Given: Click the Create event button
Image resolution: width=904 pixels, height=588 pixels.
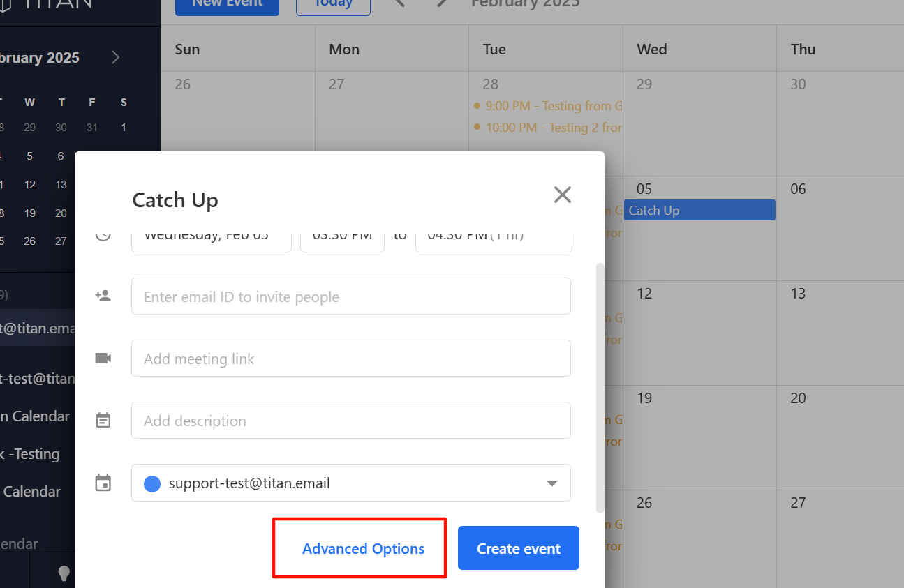Looking at the screenshot, I should point(519,548).
